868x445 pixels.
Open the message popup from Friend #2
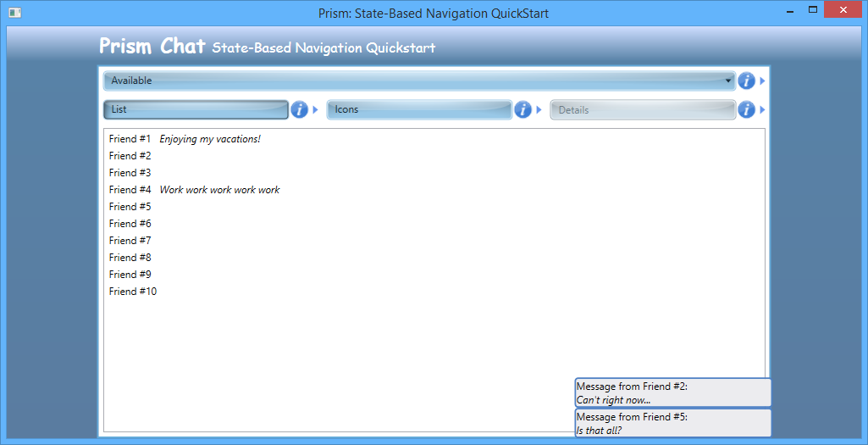coord(672,393)
